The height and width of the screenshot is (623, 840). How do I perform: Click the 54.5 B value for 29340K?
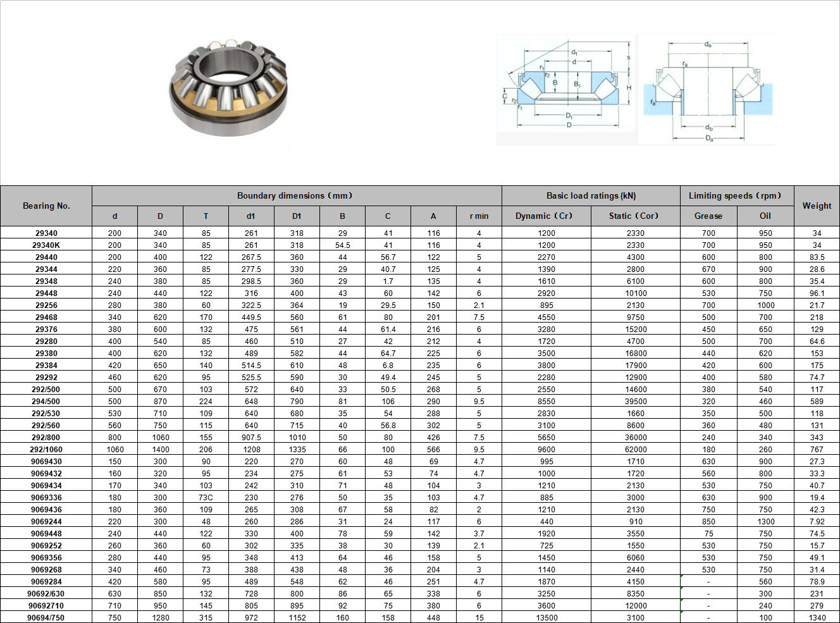point(342,245)
